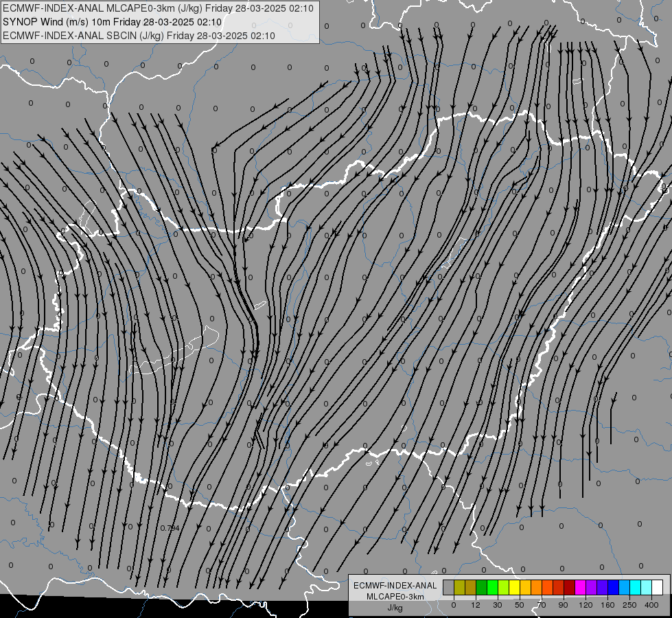Viewport: 672px width, 618px height.
Task: Click the legend scale value 70
Action: 542,605
